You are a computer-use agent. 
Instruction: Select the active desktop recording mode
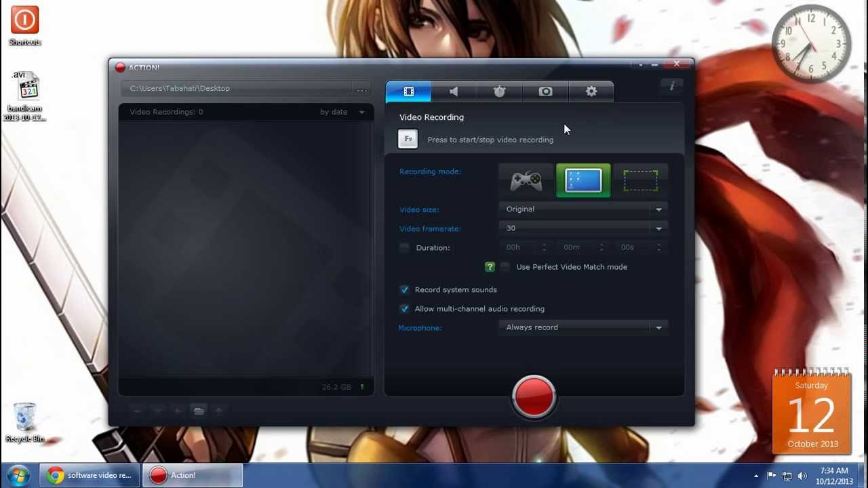click(x=583, y=181)
